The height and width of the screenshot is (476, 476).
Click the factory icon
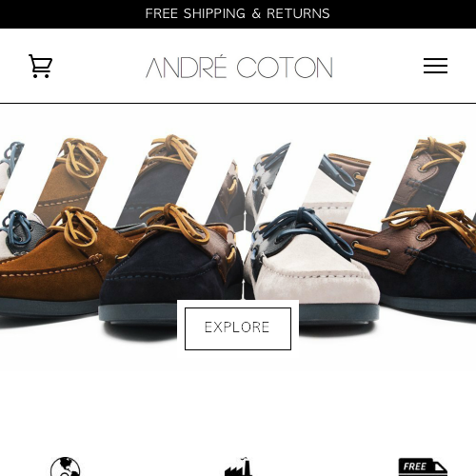(x=238, y=466)
